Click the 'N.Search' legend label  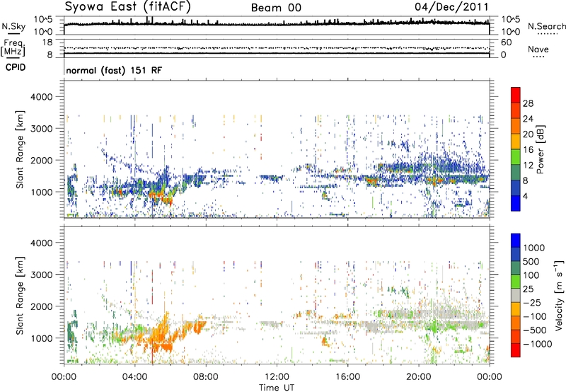click(x=547, y=26)
